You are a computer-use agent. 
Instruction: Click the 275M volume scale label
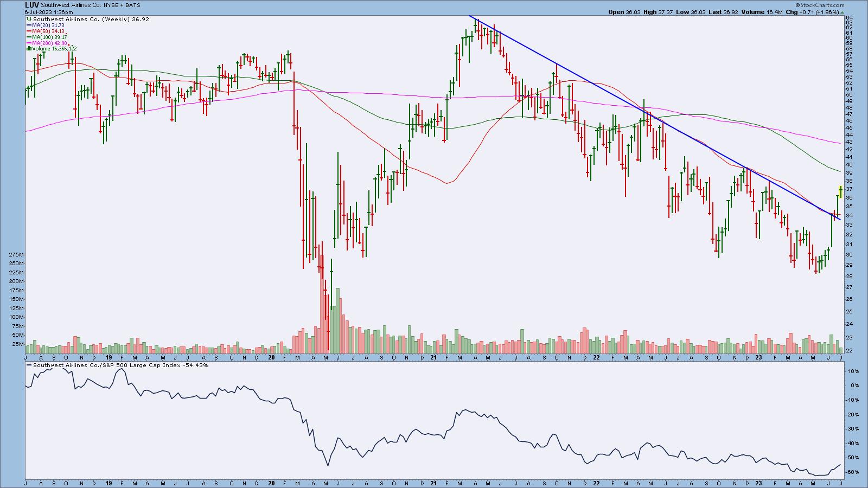16,254
